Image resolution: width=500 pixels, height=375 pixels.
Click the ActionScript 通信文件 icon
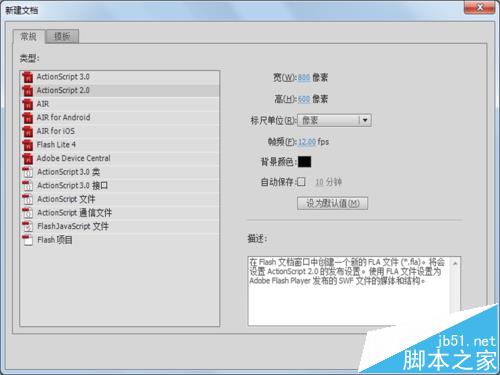(x=28, y=213)
